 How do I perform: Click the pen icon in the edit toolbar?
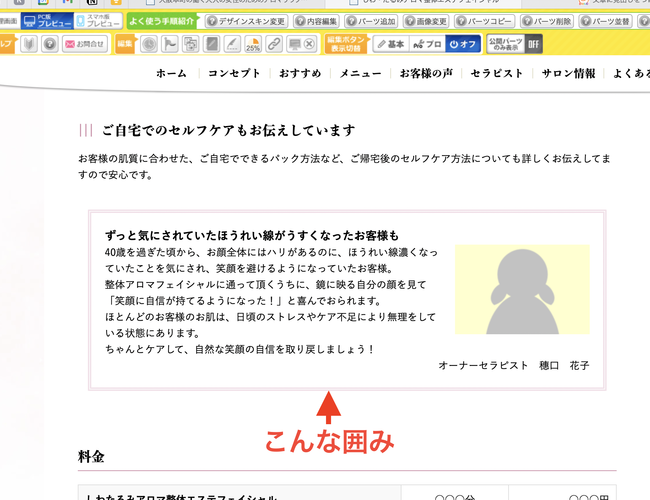tap(231, 44)
